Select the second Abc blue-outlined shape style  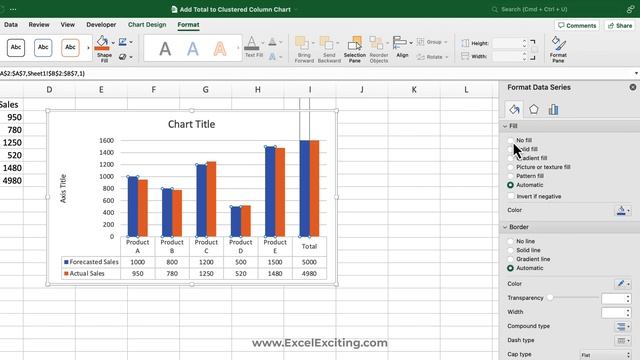(x=43, y=47)
